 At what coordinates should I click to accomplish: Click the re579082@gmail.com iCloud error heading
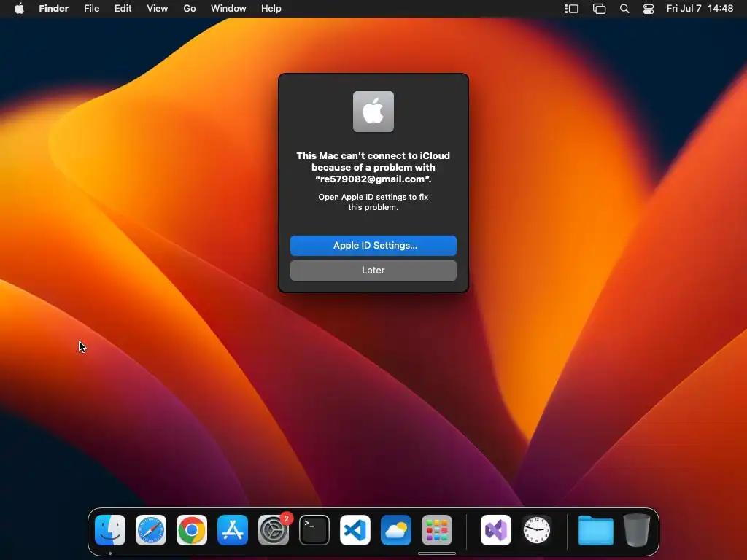point(373,167)
